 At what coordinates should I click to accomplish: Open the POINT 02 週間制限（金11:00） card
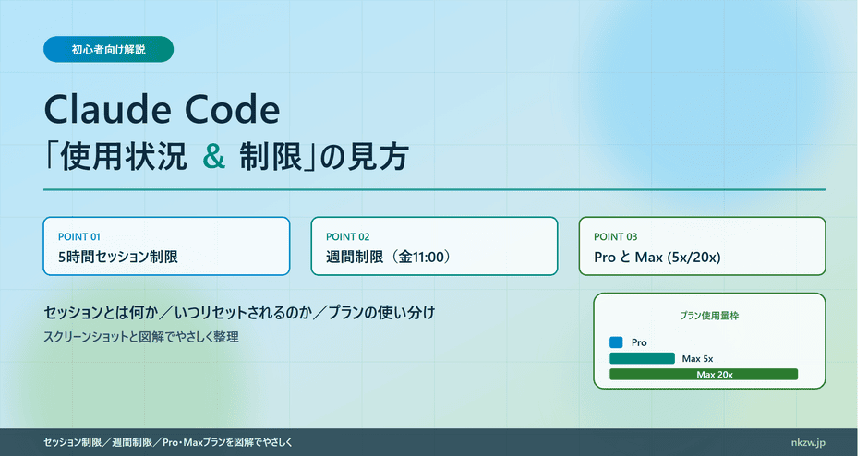click(x=435, y=246)
